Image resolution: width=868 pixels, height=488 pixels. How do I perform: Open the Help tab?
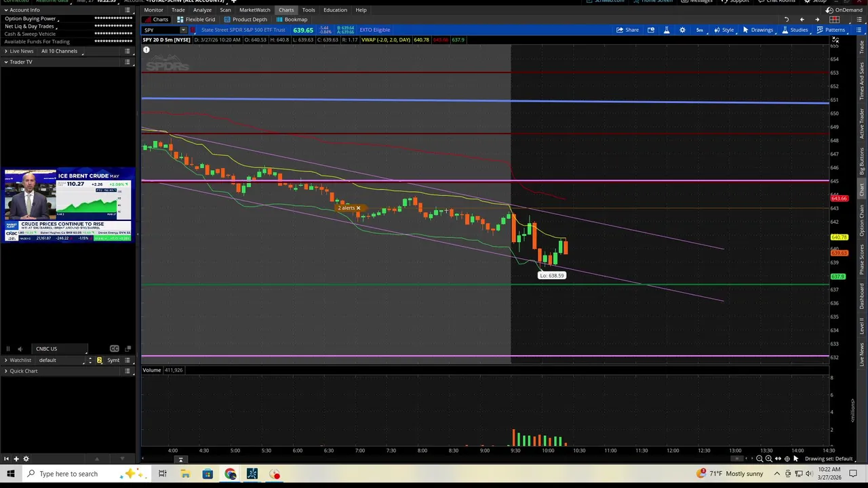click(361, 10)
